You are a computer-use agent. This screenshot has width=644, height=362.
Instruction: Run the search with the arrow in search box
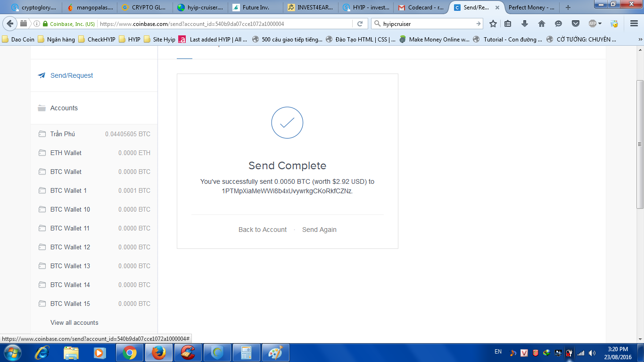click(x=479, y=24)
